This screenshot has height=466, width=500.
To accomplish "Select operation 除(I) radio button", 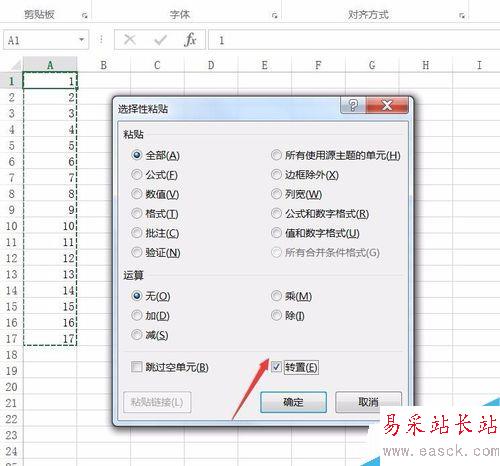I will click(x=276, y=315).
